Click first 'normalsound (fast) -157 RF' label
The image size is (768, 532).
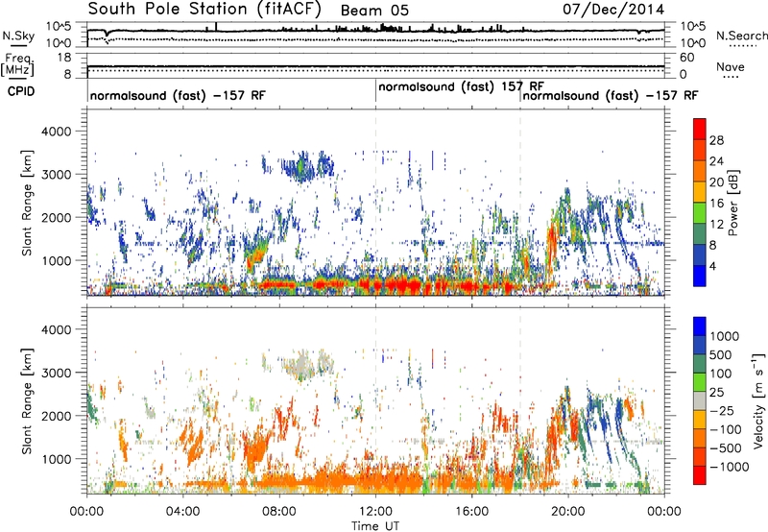tap(178, 95)
